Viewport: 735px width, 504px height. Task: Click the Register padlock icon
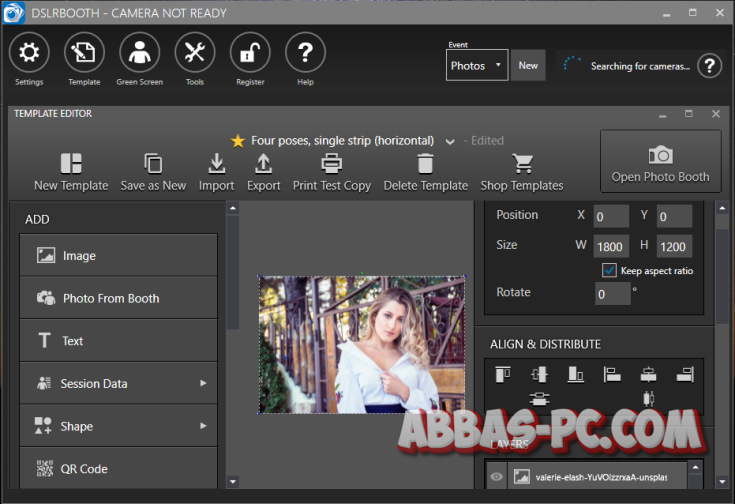[250, 53]
